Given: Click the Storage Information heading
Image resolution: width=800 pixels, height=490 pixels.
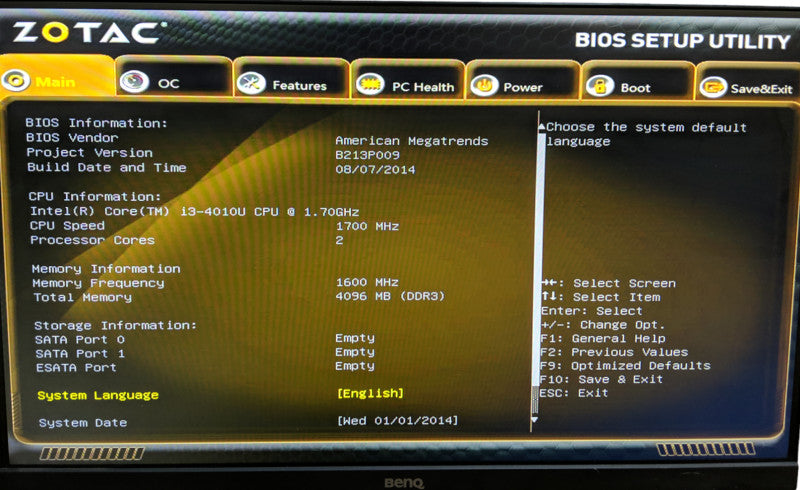Looking at the screenshot, I should 115,326.
